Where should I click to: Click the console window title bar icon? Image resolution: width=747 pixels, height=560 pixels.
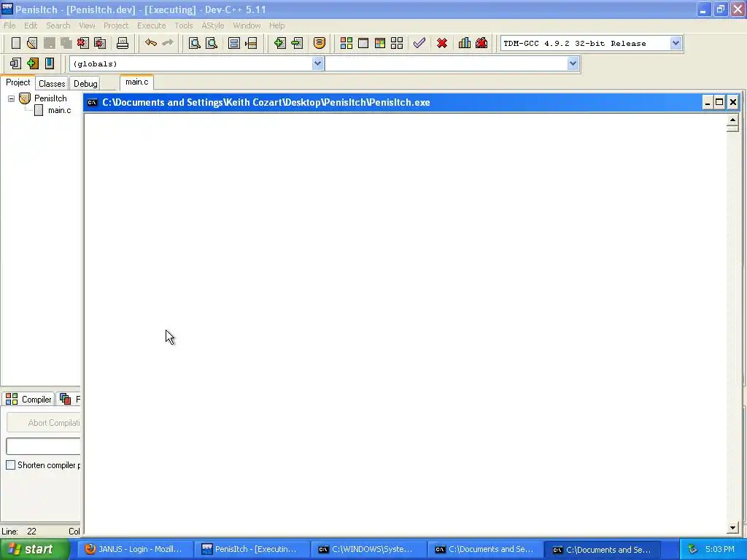93,102
